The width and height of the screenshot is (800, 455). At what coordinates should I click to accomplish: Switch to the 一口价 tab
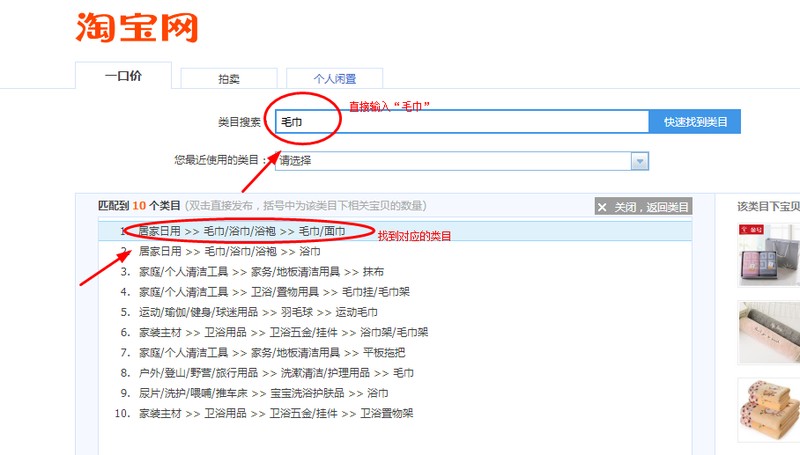pos(123,76)
